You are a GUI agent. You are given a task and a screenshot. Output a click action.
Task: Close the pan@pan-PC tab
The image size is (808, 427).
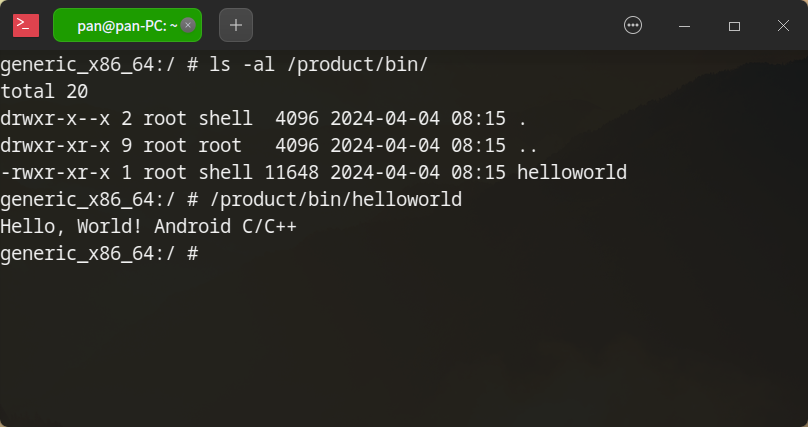click(x=188, y=26)
